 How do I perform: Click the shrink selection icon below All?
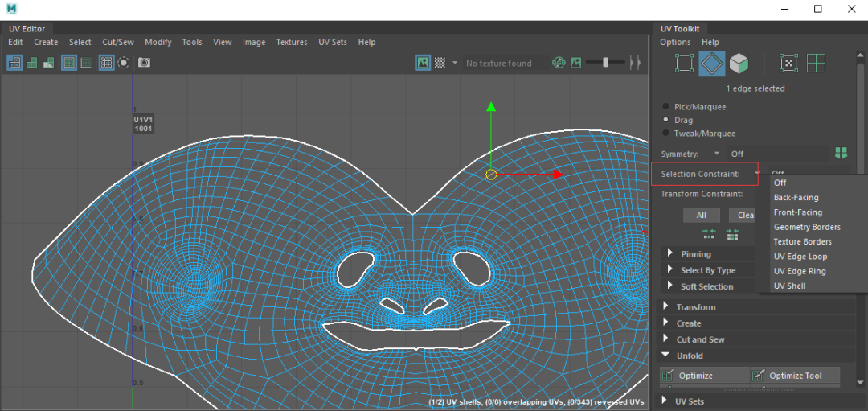tap(709, 235)
